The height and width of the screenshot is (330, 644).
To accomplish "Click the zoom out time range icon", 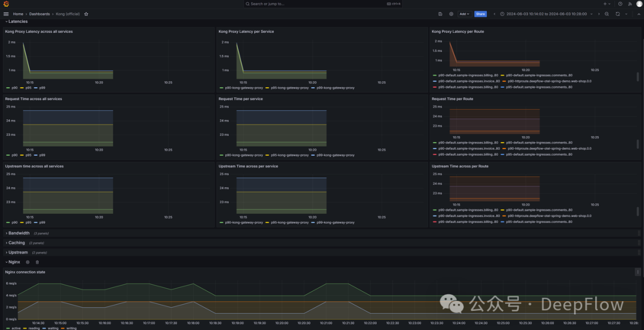I will click(607, 14).
